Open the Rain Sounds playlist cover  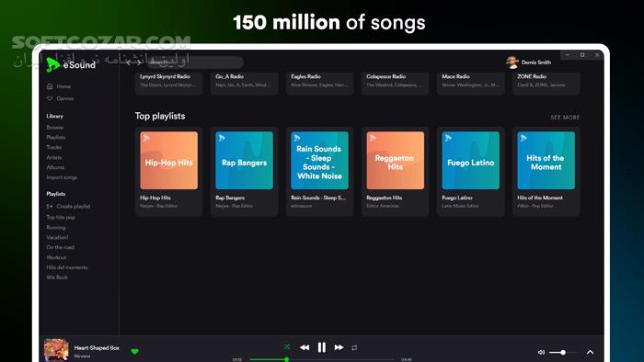pos(319,160)
